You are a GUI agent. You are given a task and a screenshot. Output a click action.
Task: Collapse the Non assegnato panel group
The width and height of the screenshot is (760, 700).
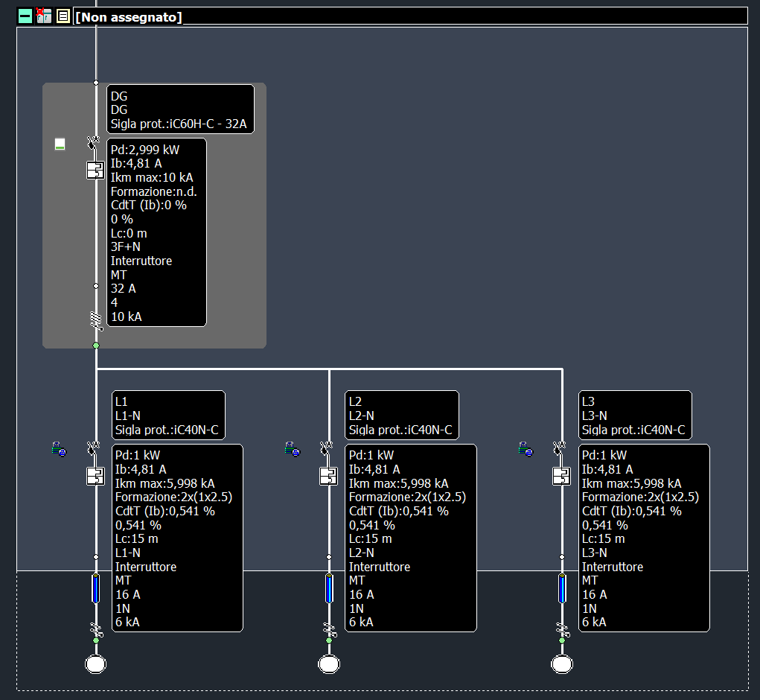click(x=25, y=16)
